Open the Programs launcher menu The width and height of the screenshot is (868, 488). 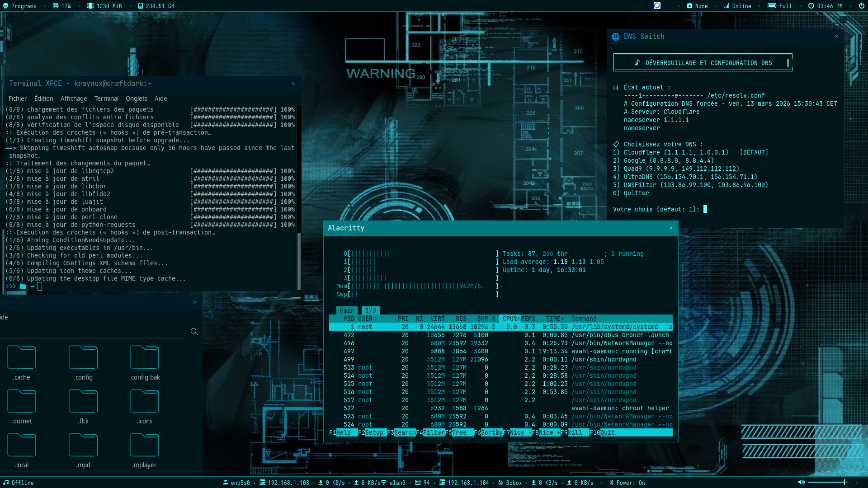pyautogui.click(x=19, y=6)
